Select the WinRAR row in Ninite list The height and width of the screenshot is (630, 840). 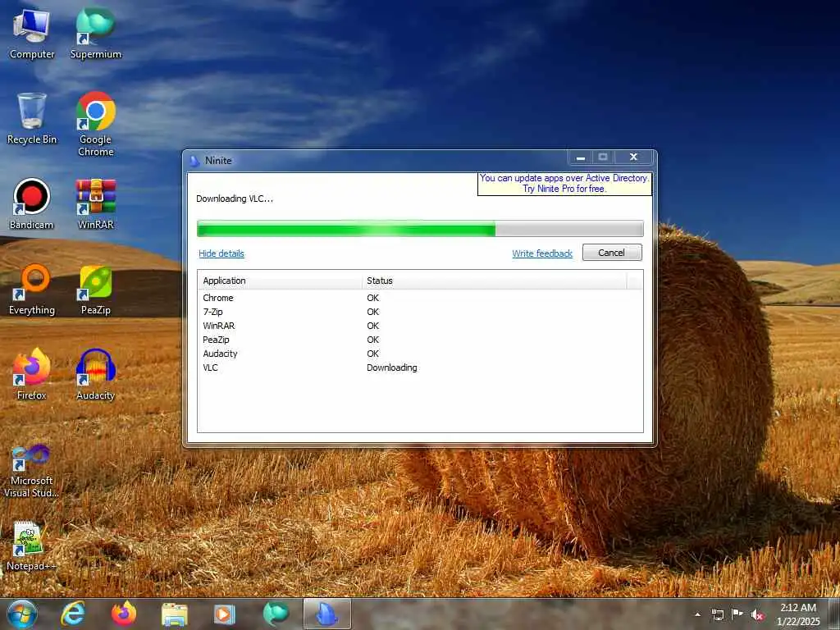[x=420, y=326]
